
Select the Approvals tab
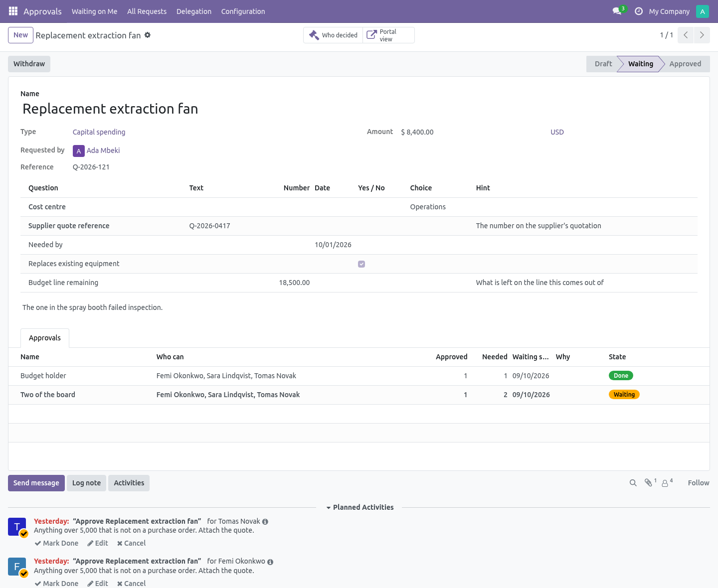click(45, 338)
